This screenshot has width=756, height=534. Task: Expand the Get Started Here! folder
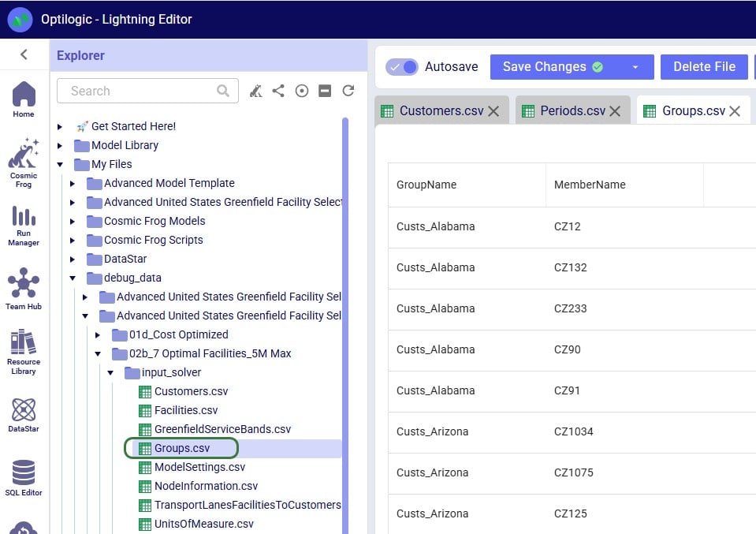(x=60, y=127)
